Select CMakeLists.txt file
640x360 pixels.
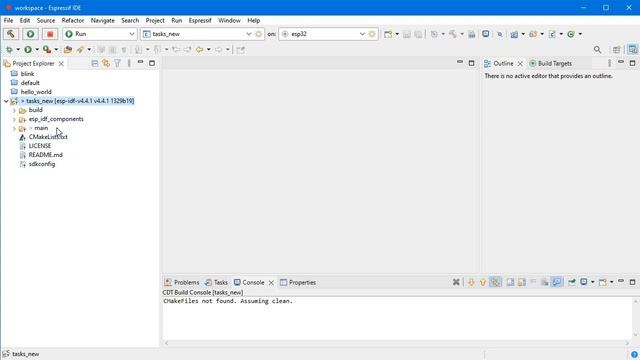point(48,137)
